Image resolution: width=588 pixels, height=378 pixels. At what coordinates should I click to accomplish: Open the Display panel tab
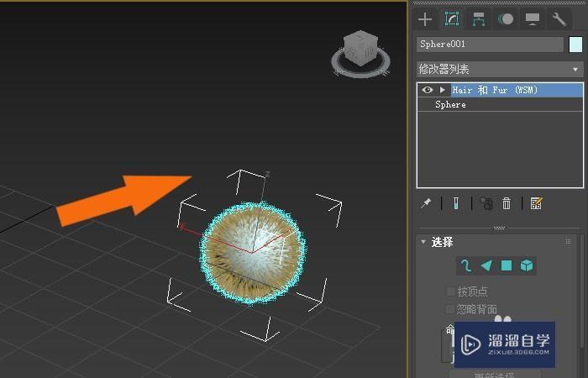[532, 18]
